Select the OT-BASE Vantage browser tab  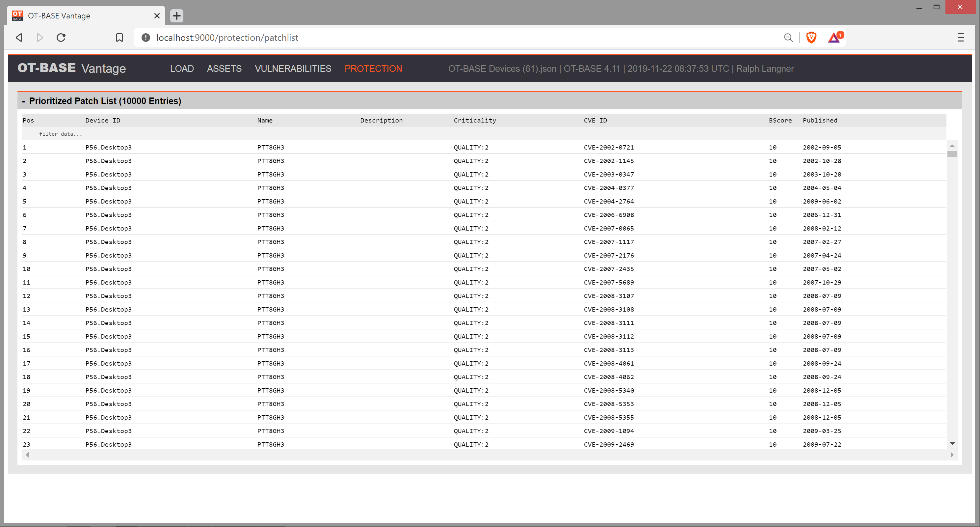pyautogui.click(x=86, y=15)
